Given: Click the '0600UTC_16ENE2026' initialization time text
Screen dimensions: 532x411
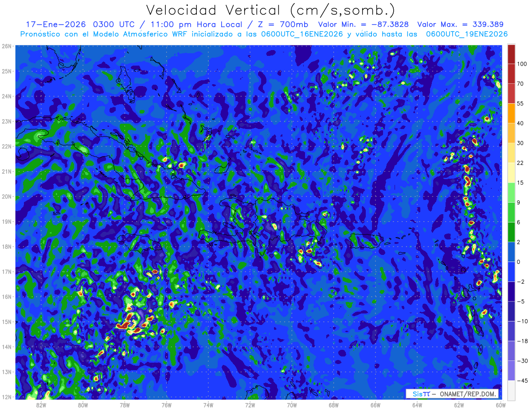Looking at the screenshot, I should click(302, 34).
